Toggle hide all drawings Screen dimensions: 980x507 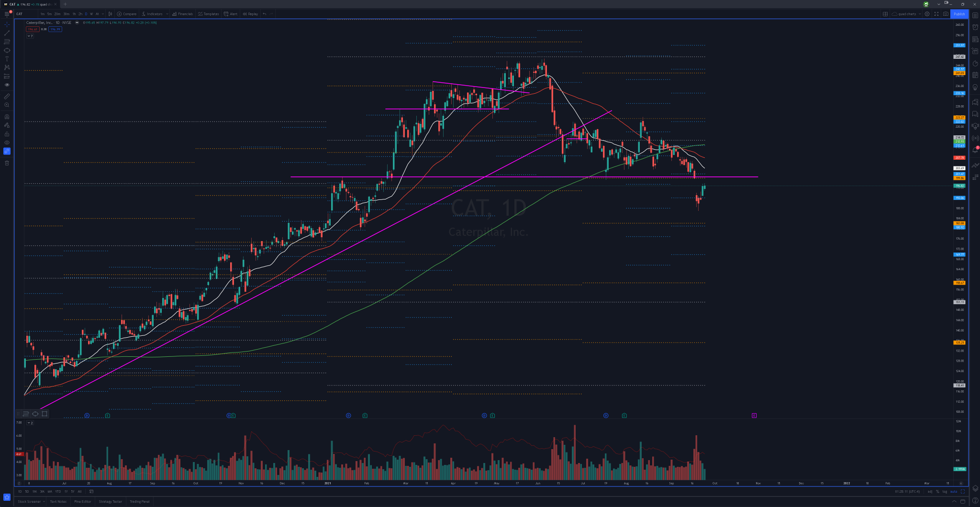[7, 143]
